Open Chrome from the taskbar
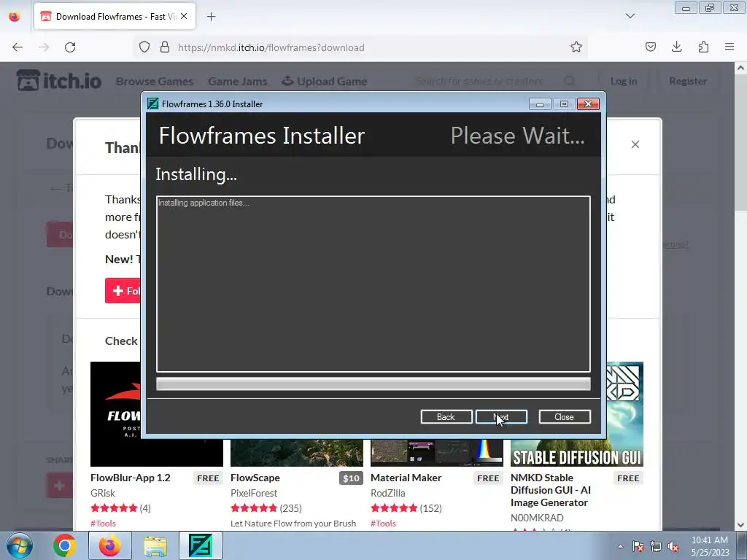This screenshot has width=747, height=560. [x=65, y=545]
